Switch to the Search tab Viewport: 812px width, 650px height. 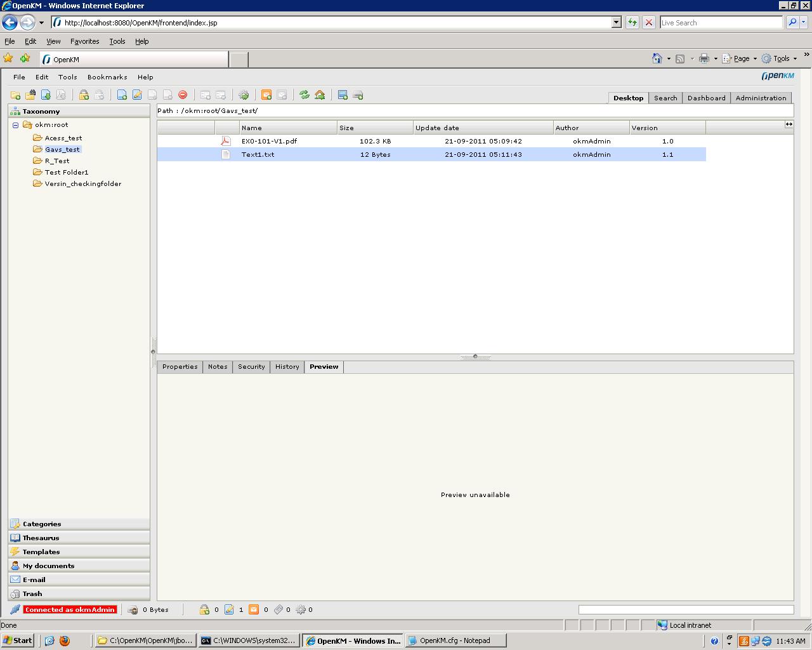(665, 98)
